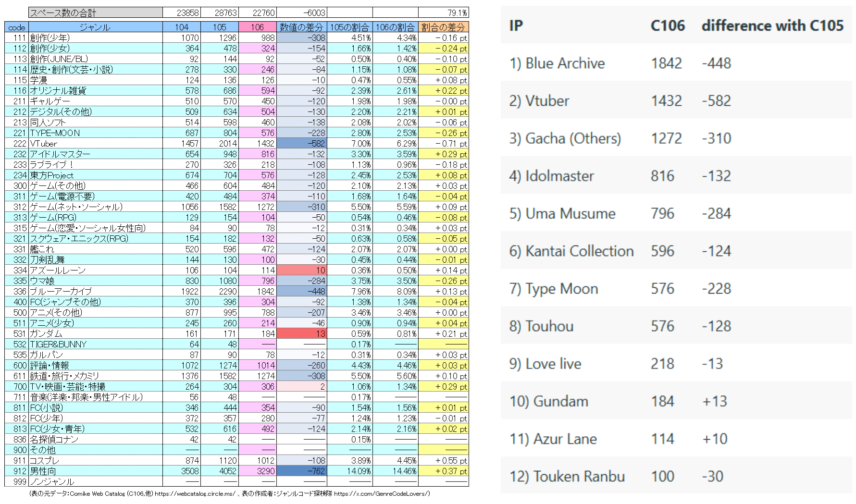Click the red Gundam difference cell showing 13

[x=302, y=333]
